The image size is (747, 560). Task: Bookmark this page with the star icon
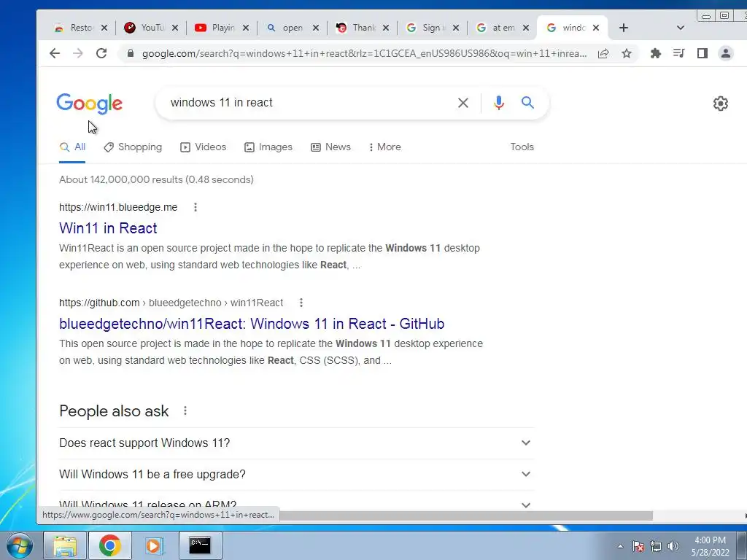point(627,53)
